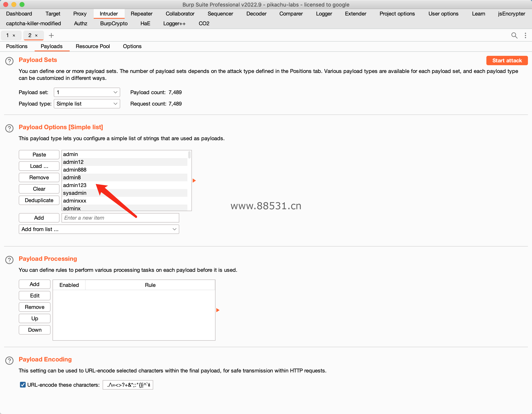Click the Rule column header

click(150, 285)
